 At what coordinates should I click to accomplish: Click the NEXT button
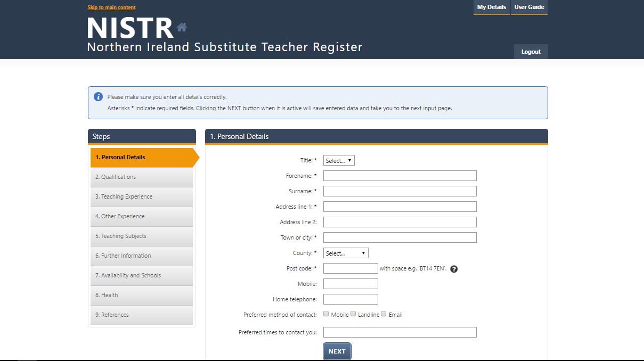(337, 351)
